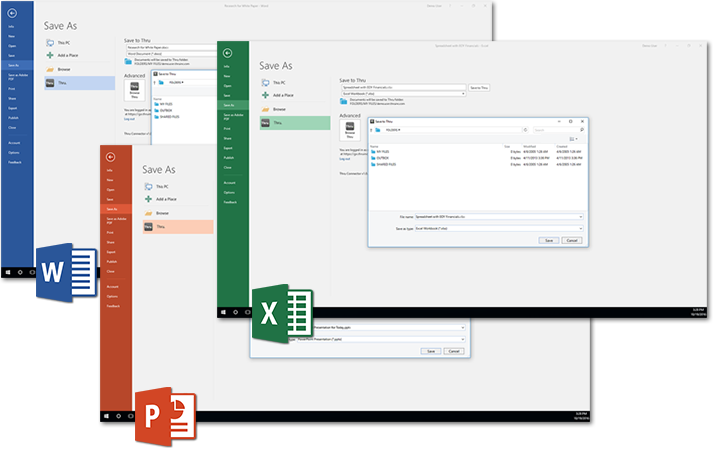Click Name column header in Excel's Thru dialog
This screenshot has height=449, width=713.
point(374,146)
